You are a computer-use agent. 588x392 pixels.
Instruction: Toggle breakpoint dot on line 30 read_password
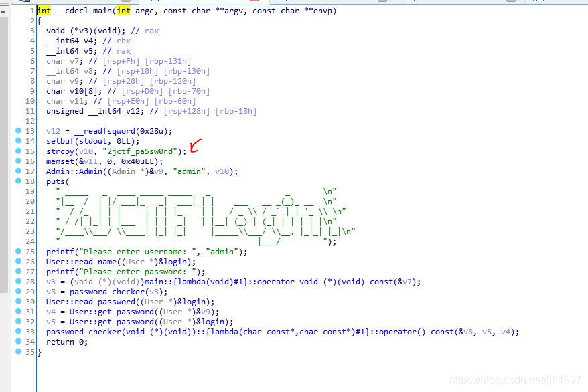coord(18,302)
